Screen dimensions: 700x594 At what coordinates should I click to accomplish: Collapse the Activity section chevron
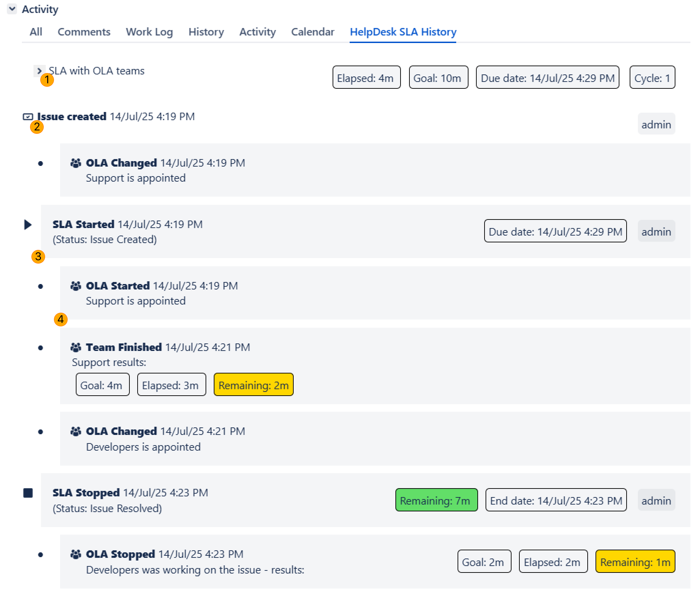(x=12, y=9)
